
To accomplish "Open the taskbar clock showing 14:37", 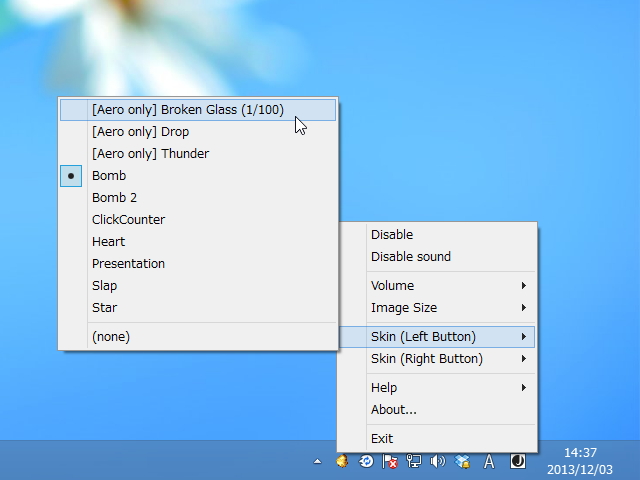I will point(580,461).
